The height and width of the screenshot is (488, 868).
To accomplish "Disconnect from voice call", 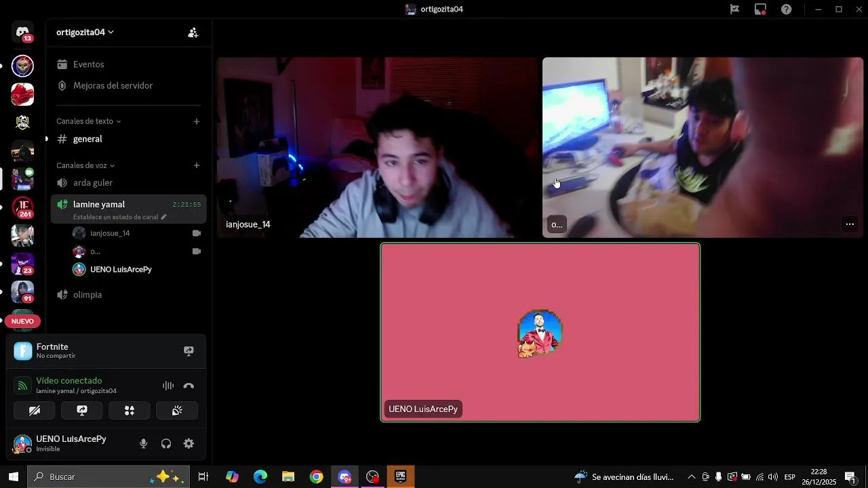I will [189, 386].
